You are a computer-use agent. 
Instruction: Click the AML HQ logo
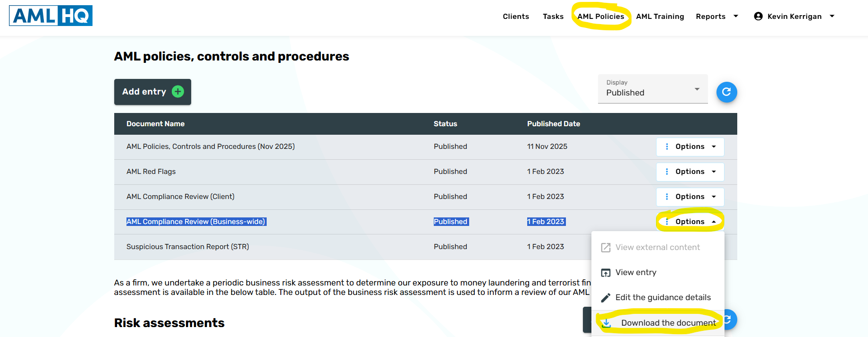point(51,16)
